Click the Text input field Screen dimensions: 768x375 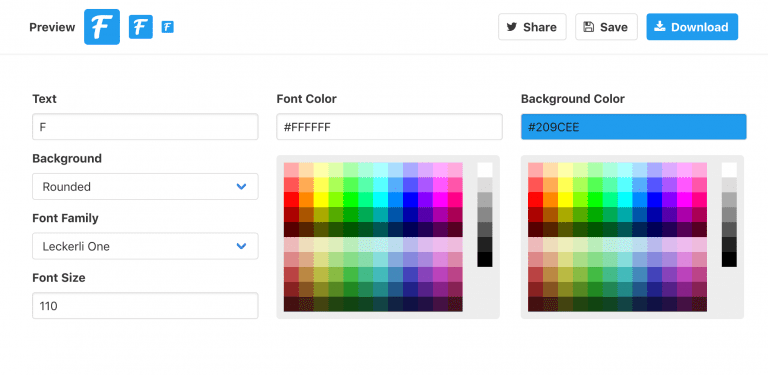(145, 127)
